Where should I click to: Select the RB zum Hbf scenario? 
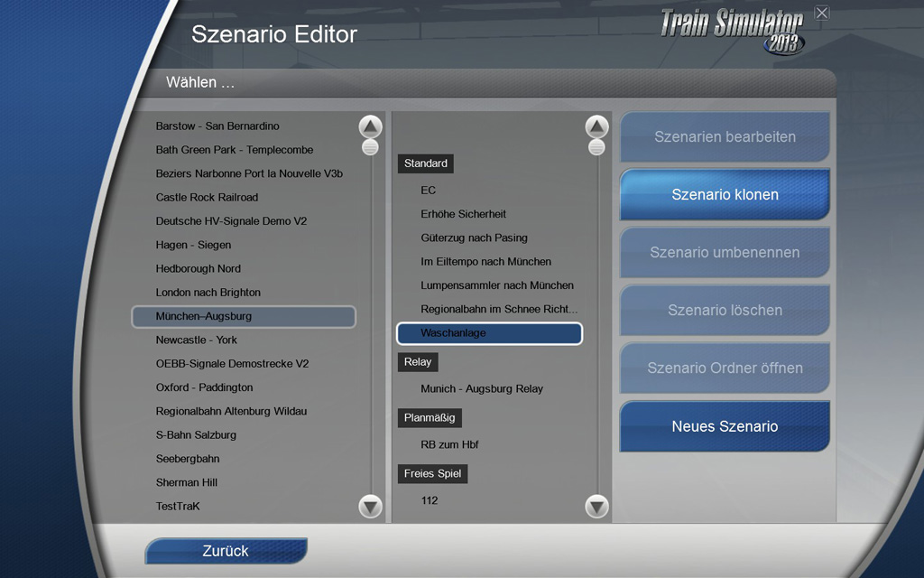click(x=449, y=444)
